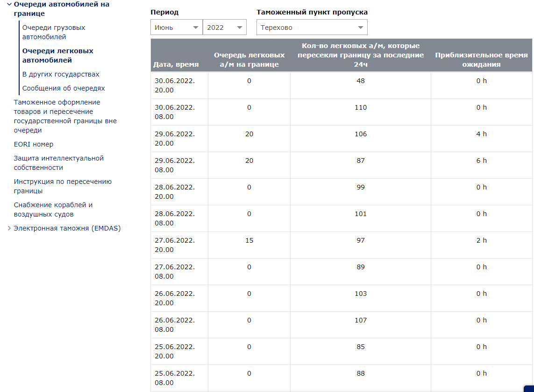Open 'Инструкция по пересечению границы' link
Image resolution: width=534 pixels, height=392 pixels.
(x=63, y=186)
